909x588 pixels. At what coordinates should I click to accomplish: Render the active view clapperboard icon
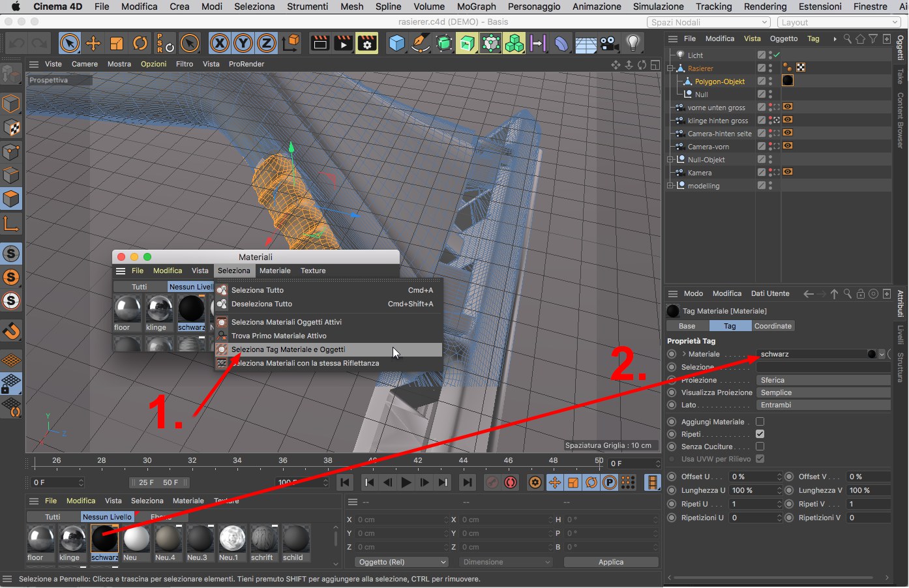click(x=320, y=44)
